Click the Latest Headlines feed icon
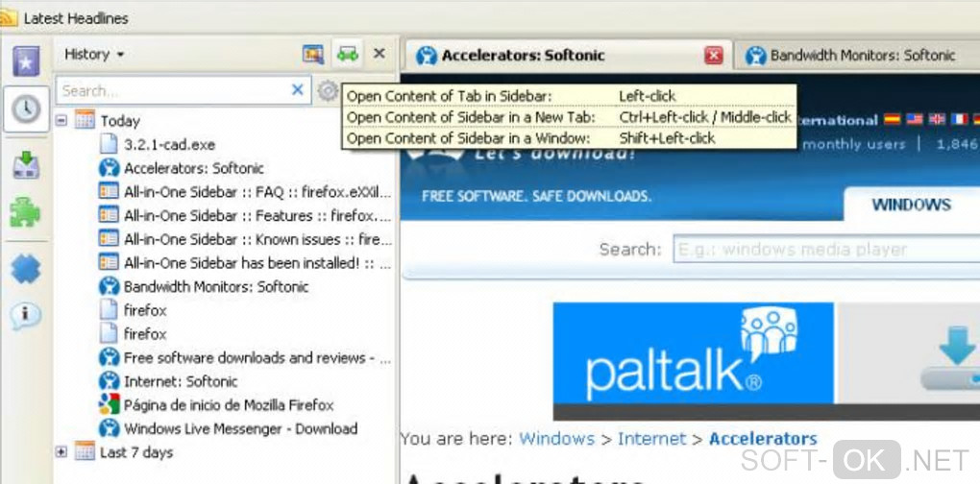Screen dimensions: 980x484 [x=8, y=18]
